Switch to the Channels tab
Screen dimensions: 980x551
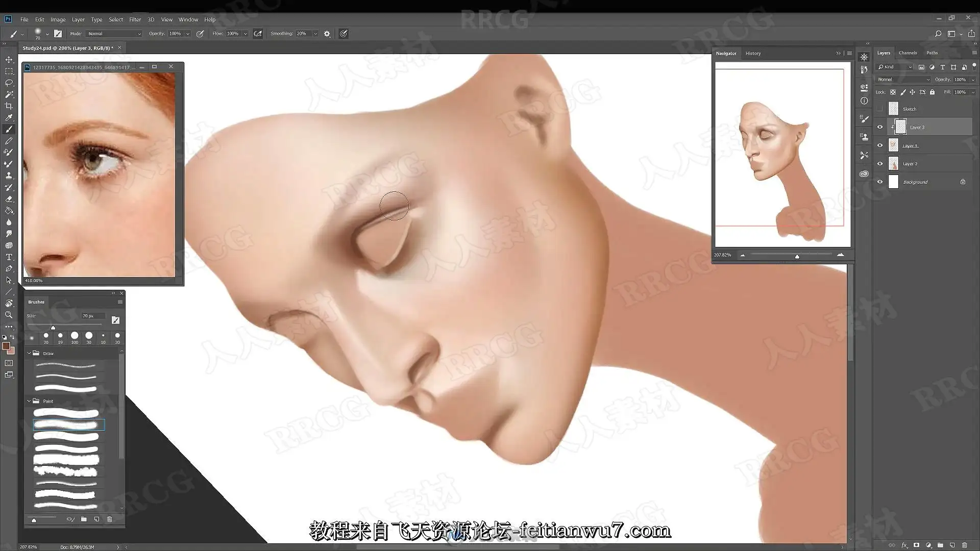[x=908, y=53]
